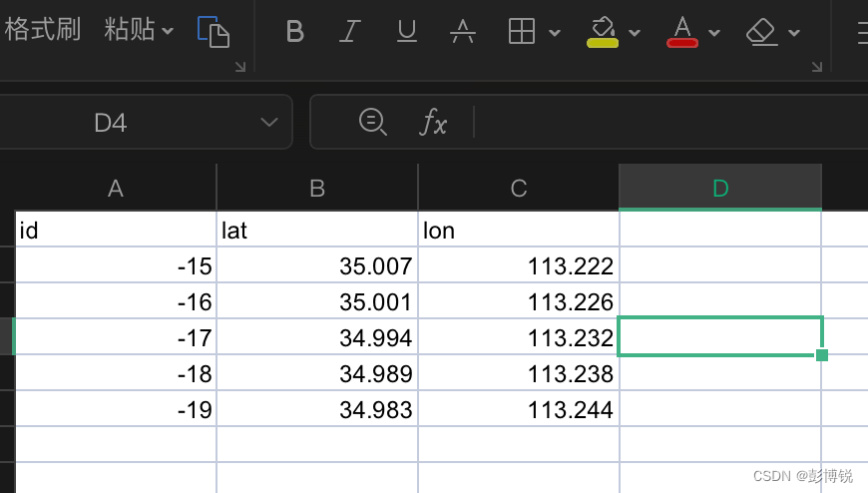Viewport: 868px width, 493px height.
Task: Click the cell with value -16
Action: [x=116, y=301]
